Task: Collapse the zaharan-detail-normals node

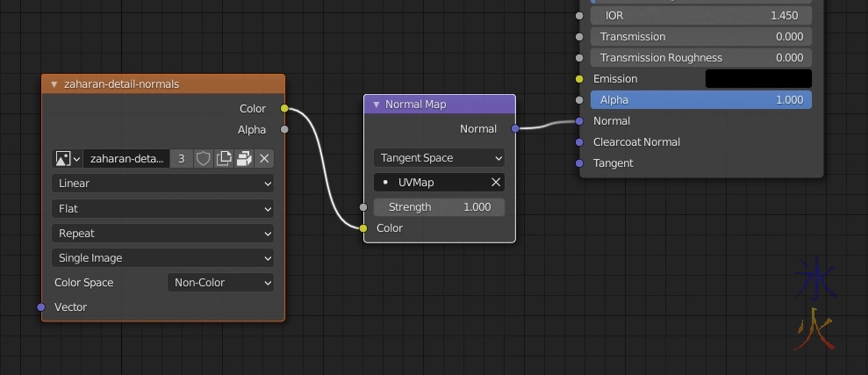Action: click(54, 84)
